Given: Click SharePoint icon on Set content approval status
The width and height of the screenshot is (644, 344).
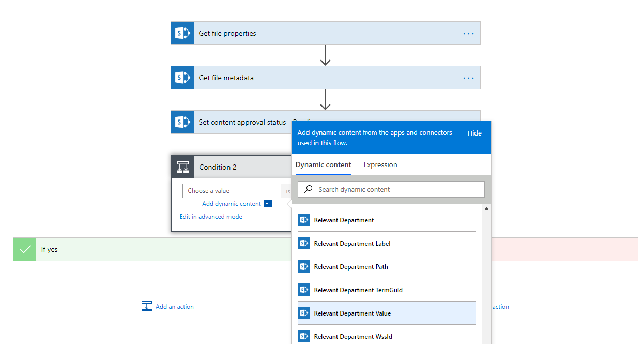Looking at the screenshot, I should (x=182, y=122).
